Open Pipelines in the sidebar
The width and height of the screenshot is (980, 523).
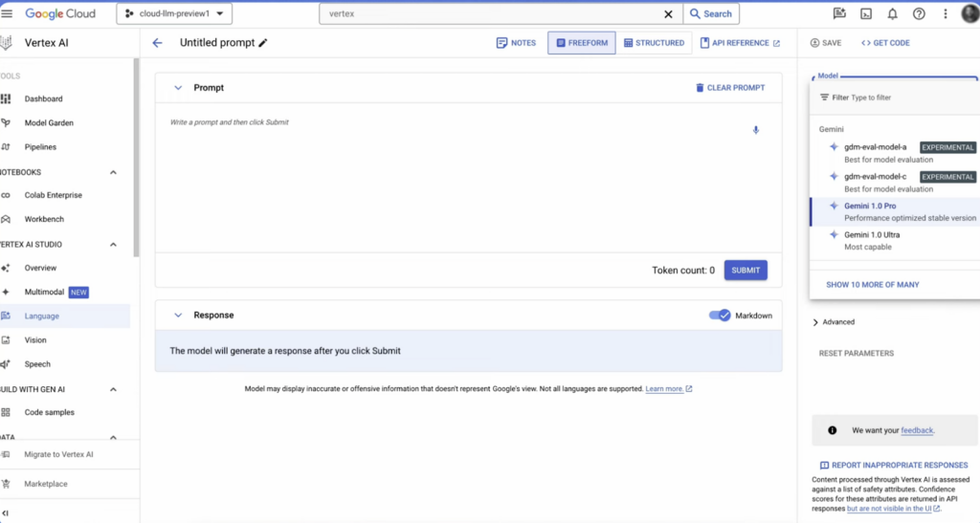[40, 147]
